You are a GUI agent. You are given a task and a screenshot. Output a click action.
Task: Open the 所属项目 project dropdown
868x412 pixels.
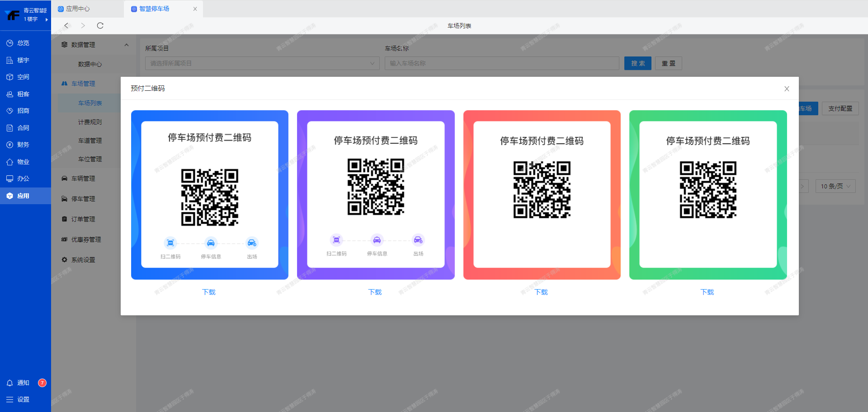(x=262, y=63)
